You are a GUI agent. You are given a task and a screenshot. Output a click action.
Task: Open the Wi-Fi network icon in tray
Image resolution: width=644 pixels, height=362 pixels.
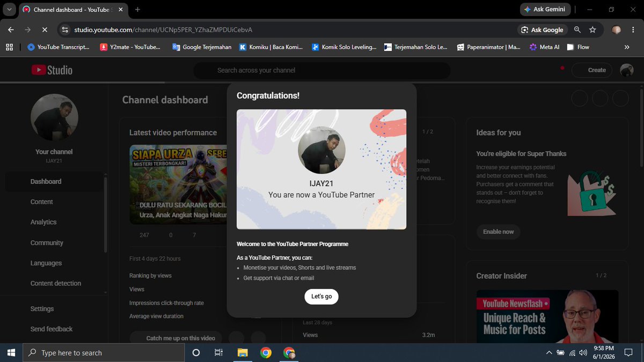coord(573,352)
